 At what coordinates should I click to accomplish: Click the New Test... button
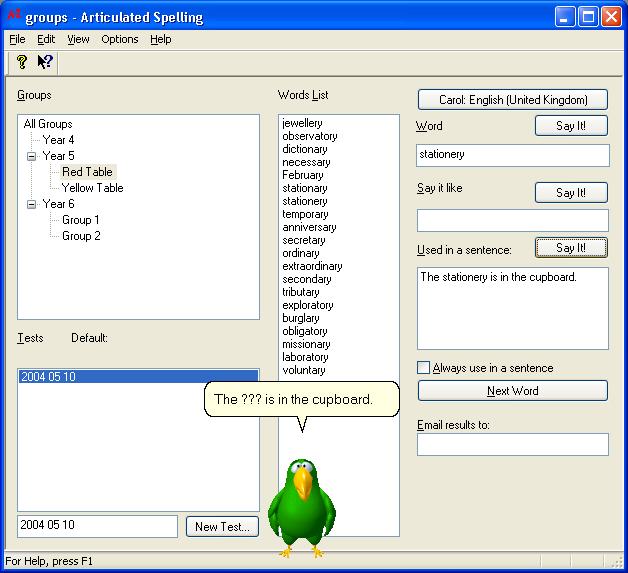click(x=223, y=527)
